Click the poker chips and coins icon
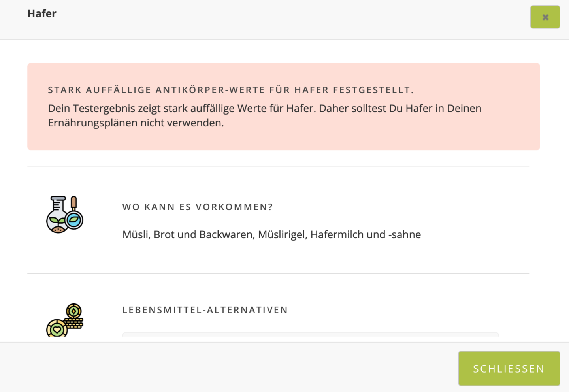The image size is (569, 392). coord(65,320)
